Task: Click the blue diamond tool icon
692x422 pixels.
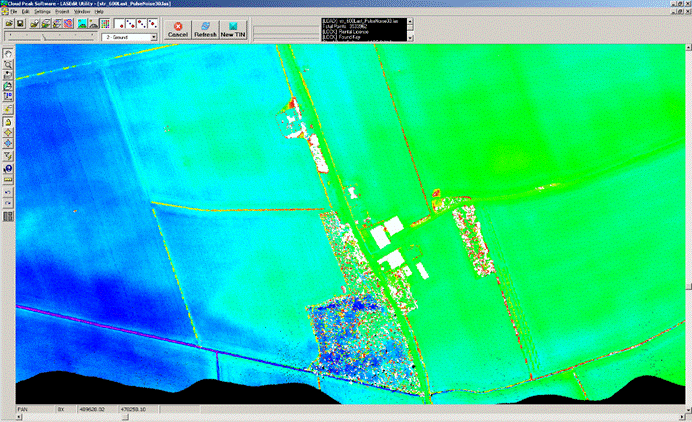Action: 8,144
